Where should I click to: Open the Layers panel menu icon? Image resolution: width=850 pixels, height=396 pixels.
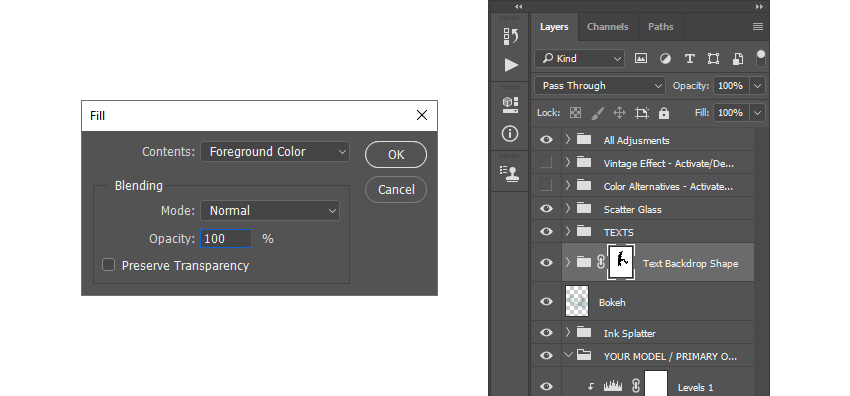(758, 27)
